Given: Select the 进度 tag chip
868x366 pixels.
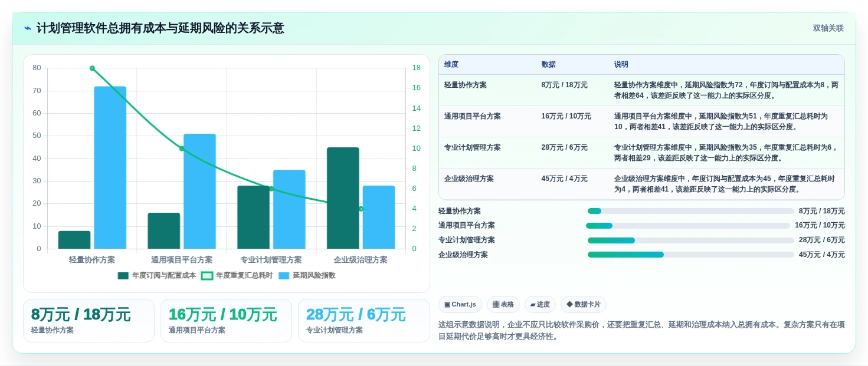Looking at the screenshot, I should (x=540, y=304).
